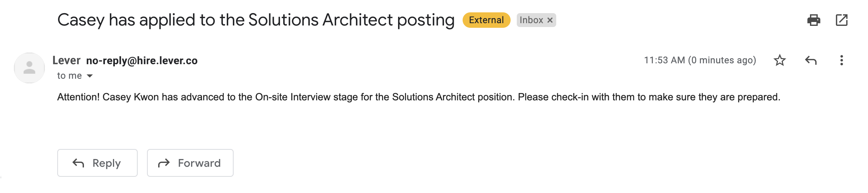Screen dimensions: 868x193
Task: Click the sender's profile avatar
Action: point(29,68)
